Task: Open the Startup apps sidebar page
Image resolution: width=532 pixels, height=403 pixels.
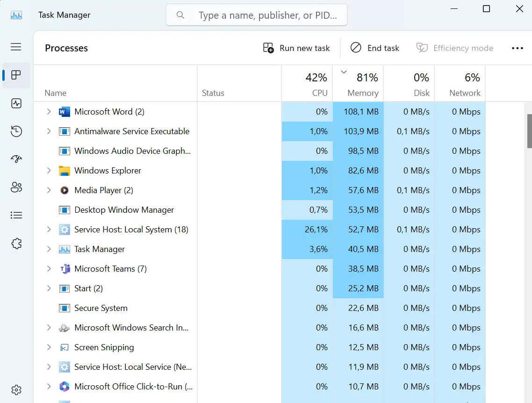Action: [16, 159]
